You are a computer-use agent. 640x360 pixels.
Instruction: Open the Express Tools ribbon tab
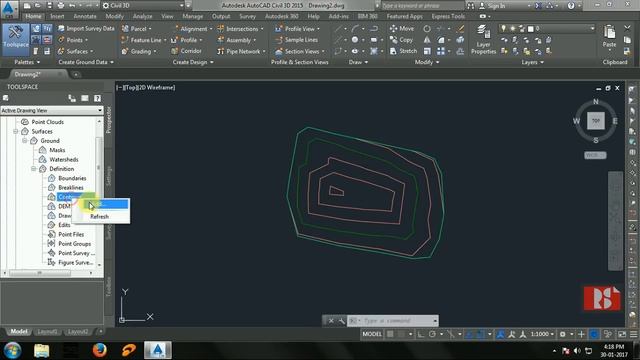(x=448, y=16)
